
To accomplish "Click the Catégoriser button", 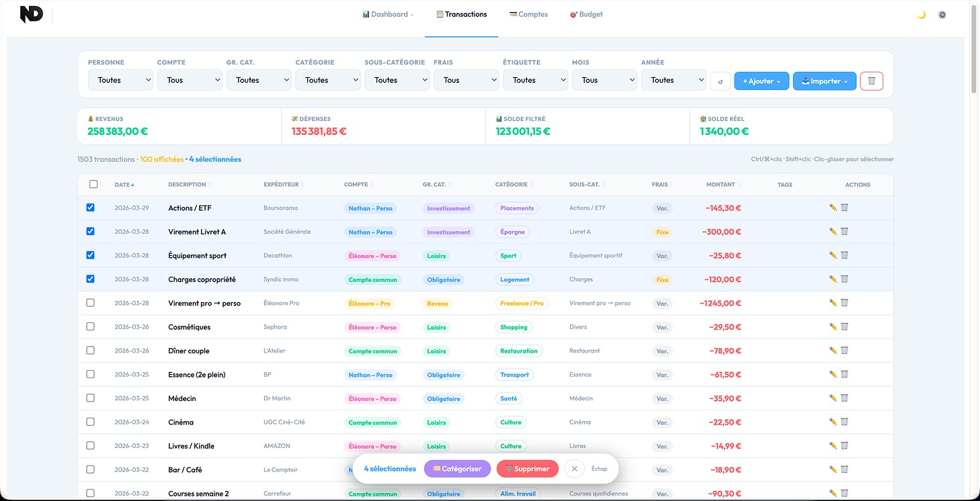I will tap(457, 469).
